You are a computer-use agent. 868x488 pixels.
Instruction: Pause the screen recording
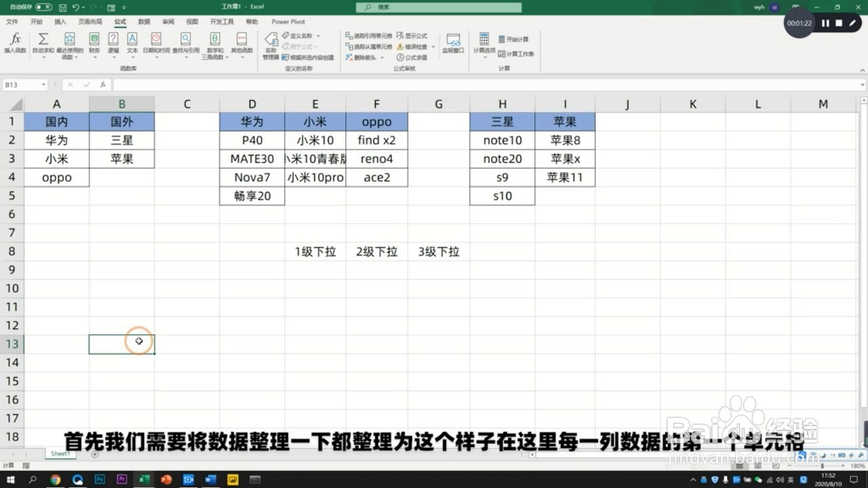click(x=825, y=23)
